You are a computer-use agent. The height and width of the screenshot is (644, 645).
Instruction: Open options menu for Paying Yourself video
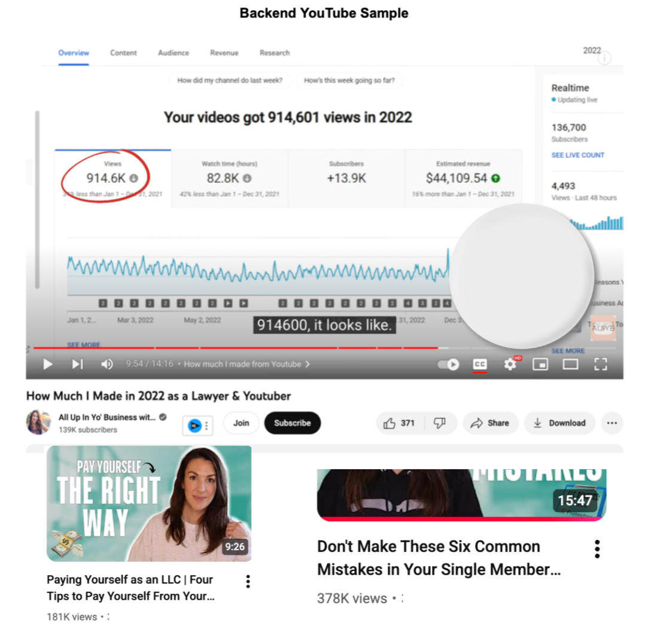coord(248,582)
